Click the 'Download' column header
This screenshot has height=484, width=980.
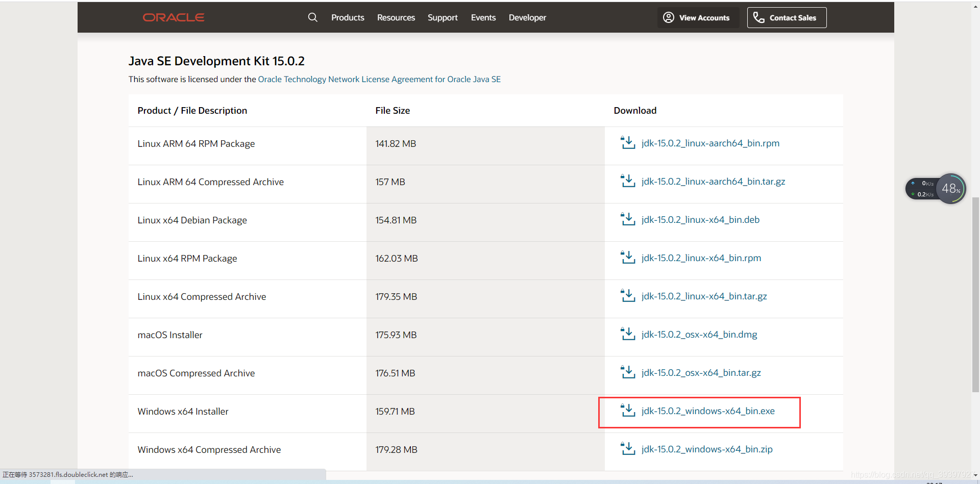[x=635, y=111]
